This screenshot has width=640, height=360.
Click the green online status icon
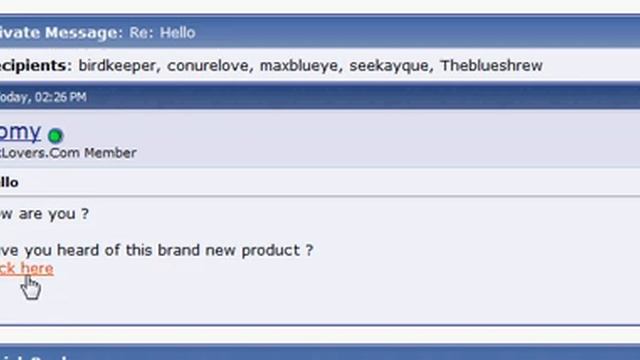(56, 136)
